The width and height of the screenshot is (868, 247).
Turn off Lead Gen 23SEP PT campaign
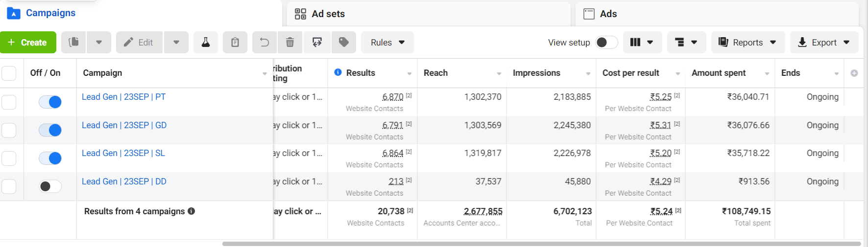[50, 102]
